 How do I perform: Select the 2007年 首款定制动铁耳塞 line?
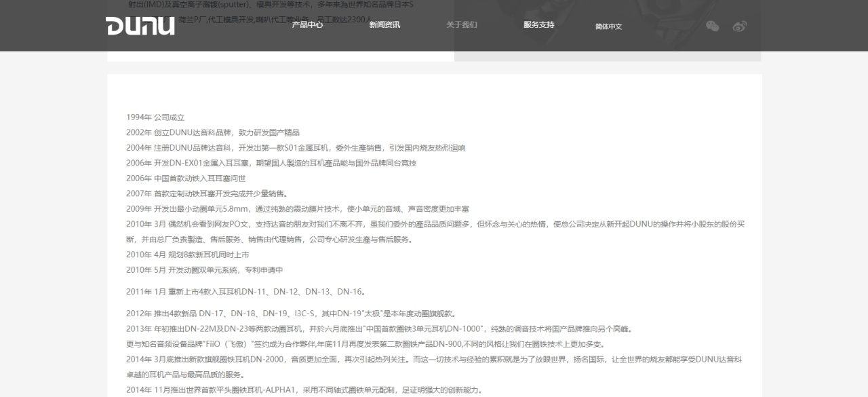[207, 193]
